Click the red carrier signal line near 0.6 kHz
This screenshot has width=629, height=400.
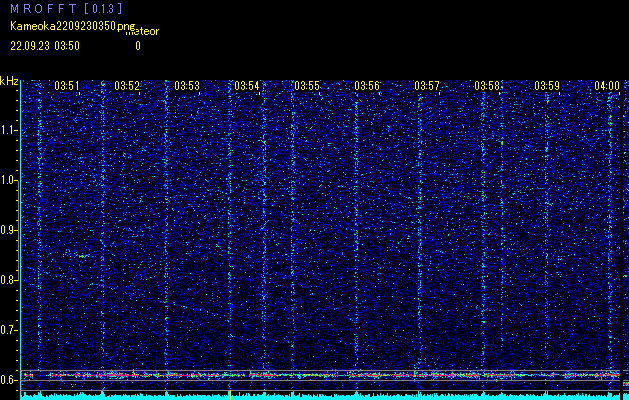point(321,375)
